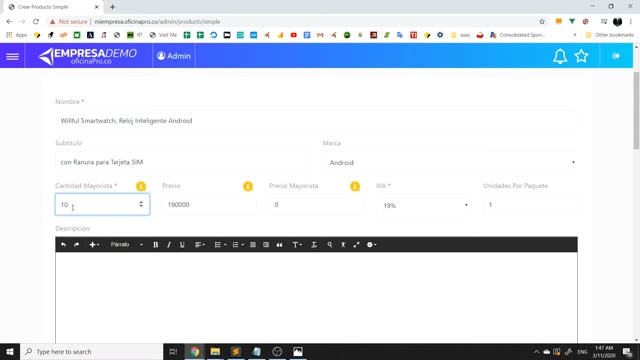Image resolution: width=640 pixels, height=360 pixels.
Task: Open the Párrafo paragraph style dropdown
Action: [x=127, y=244]
